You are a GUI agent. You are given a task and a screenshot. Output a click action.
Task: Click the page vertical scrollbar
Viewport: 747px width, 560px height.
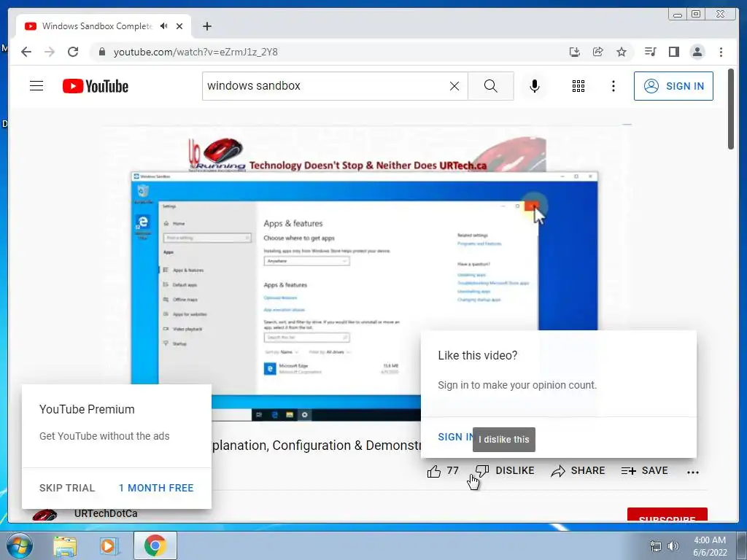(x=731, y=109)
